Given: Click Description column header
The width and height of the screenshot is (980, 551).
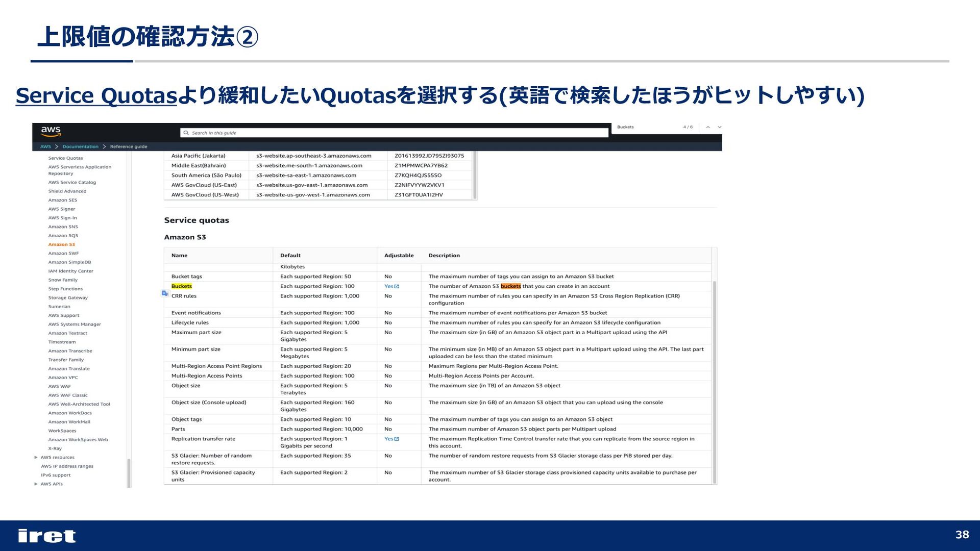Looking at the screenshot, I should point(444,256).
